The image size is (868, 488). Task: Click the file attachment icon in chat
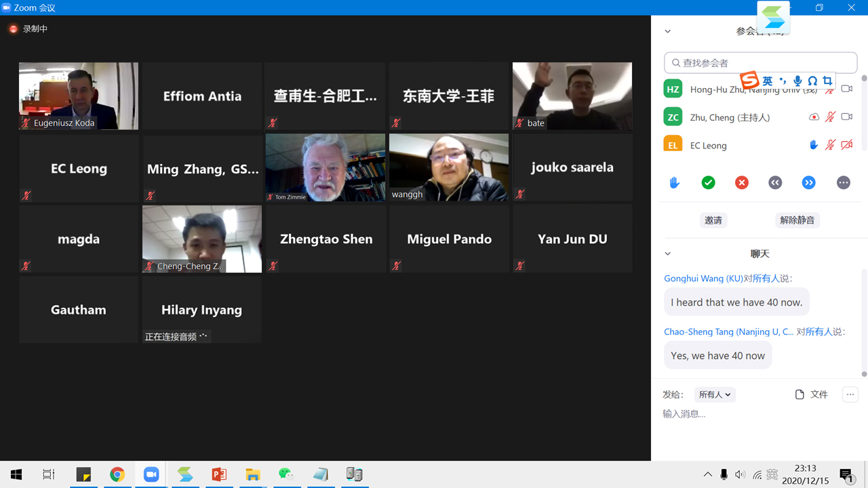(800, 394)
